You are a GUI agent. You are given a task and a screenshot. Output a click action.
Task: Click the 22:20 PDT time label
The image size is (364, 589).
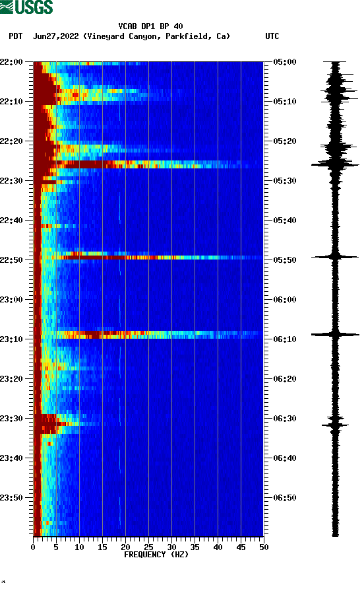[11, 141]
